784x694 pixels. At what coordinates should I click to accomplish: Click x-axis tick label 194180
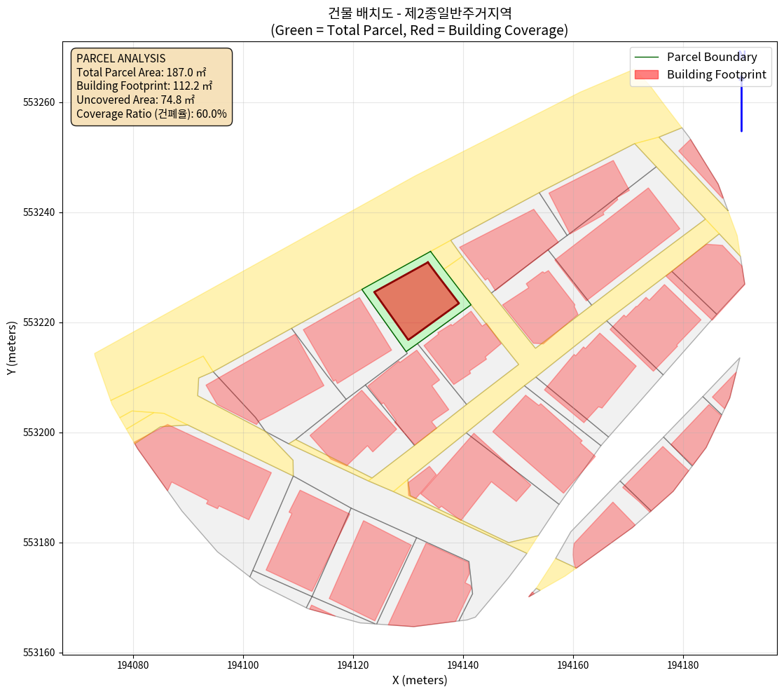coord(683,663)
